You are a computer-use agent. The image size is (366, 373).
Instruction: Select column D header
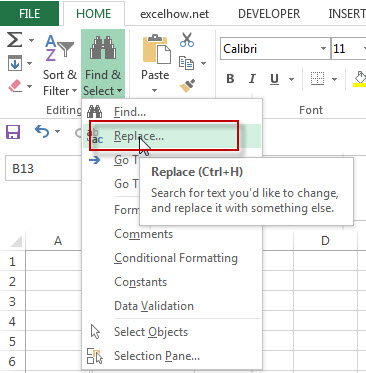pyautogui.click(x=325, y=241)
